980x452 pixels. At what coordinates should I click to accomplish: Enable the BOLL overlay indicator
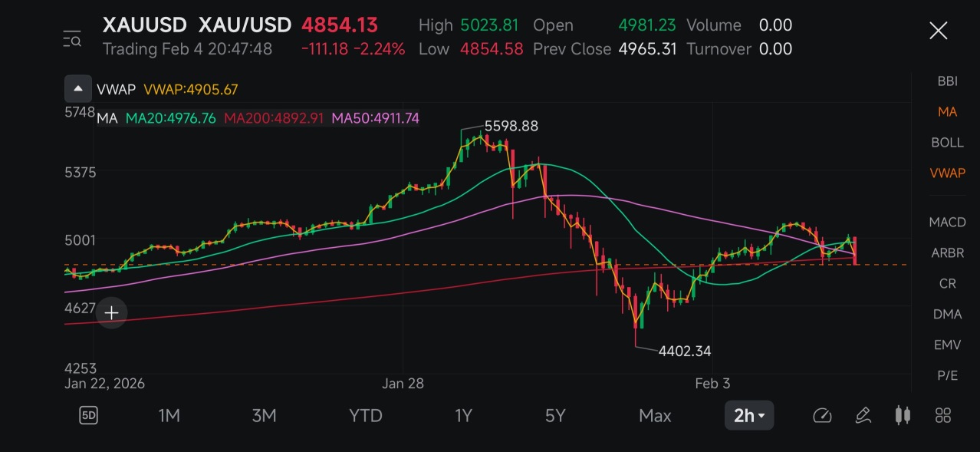[x=947, y=143]
